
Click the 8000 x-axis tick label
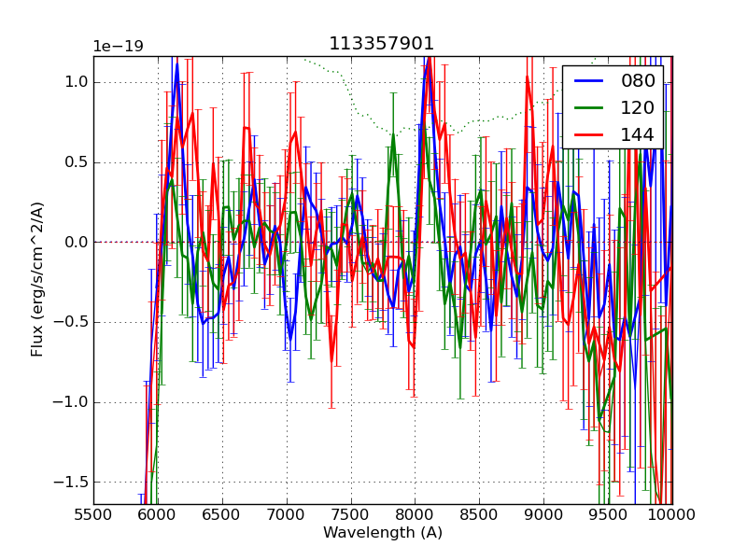click(x=415, y=514)
